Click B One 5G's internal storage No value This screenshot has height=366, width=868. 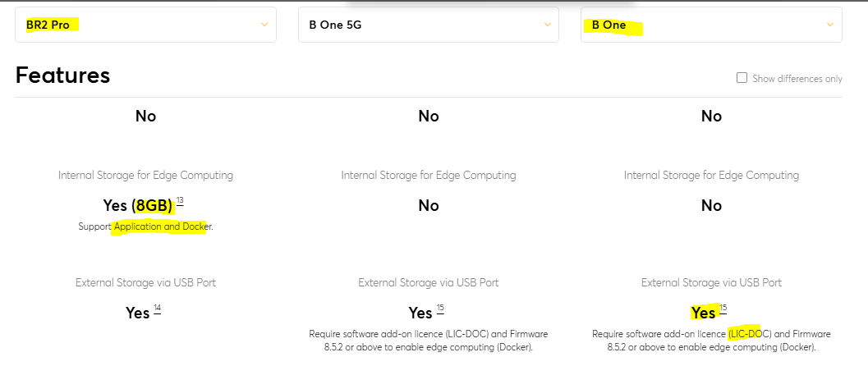tap(428, 206)
